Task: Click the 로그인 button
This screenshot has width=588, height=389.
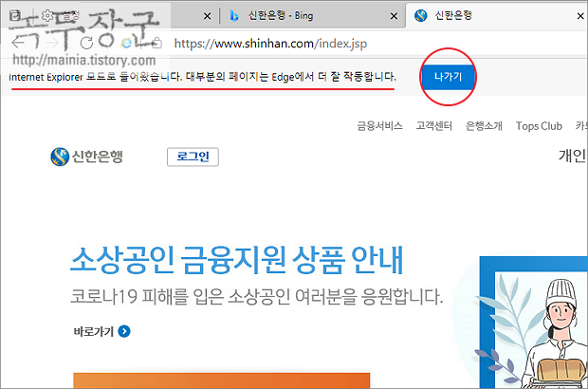Action: click(x=193, y=157)
